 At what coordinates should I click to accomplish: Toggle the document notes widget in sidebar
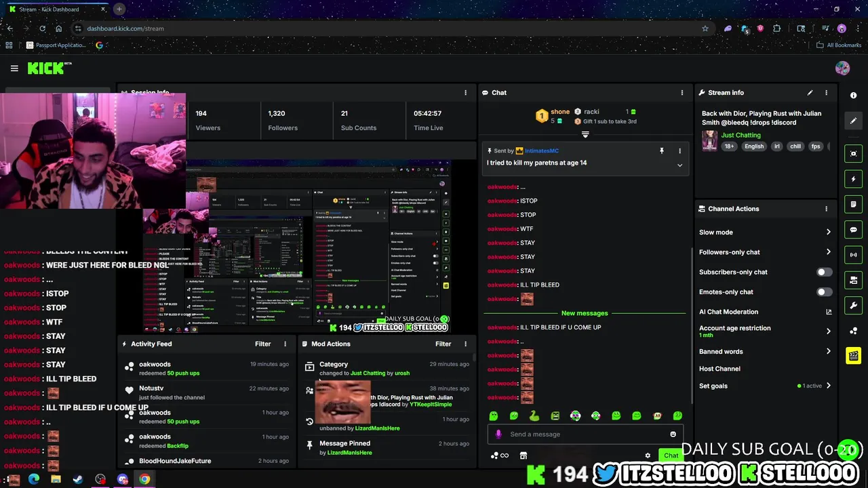pyautogui.click(x=853, y=204)
